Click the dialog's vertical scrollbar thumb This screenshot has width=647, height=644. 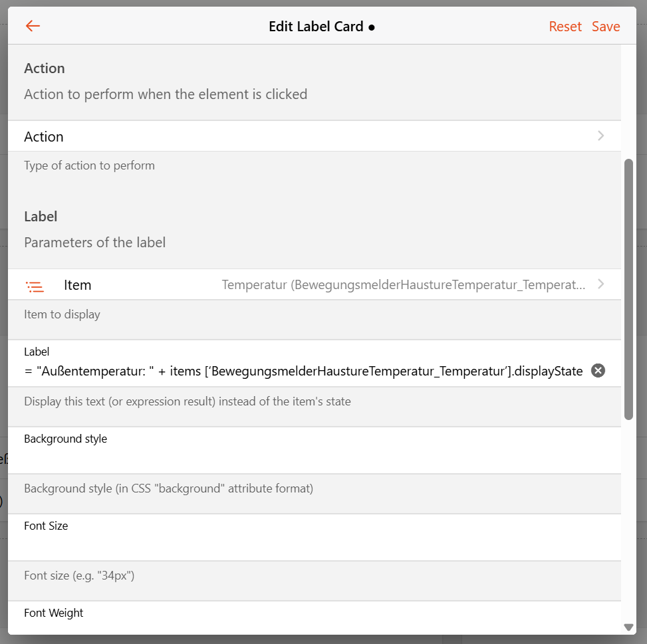(628, 289)
